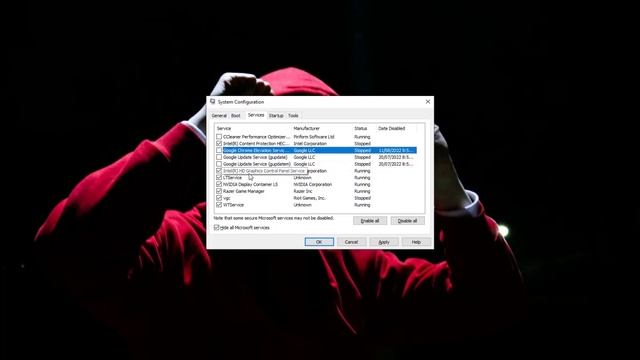640x360 pixels.
Task: Click date disabled value in gupdate row
Action: tap(396, 157)
